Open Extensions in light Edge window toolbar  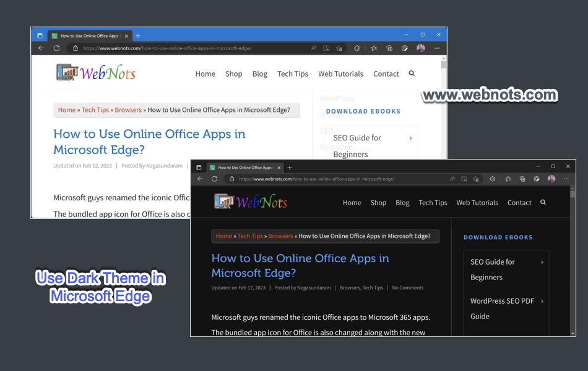click(357, 48)
